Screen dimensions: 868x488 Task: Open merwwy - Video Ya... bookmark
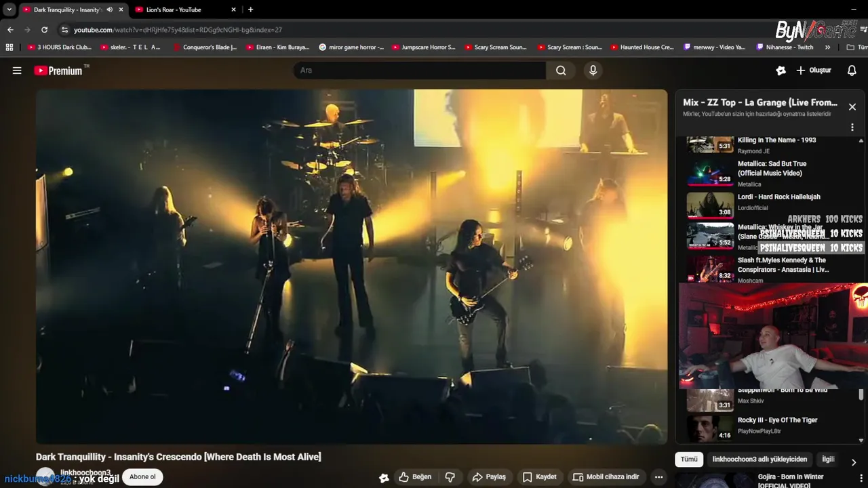pyautogui.click(x=715, y=47)
